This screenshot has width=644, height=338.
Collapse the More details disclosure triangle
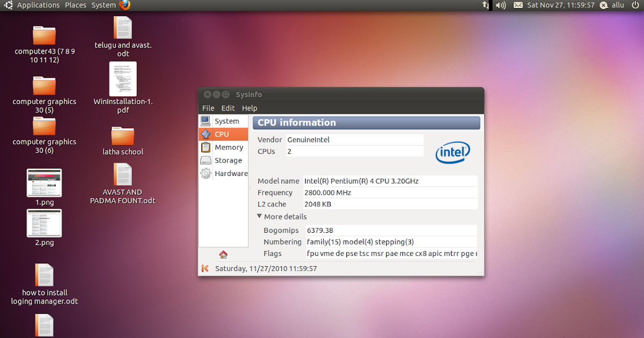259,216
